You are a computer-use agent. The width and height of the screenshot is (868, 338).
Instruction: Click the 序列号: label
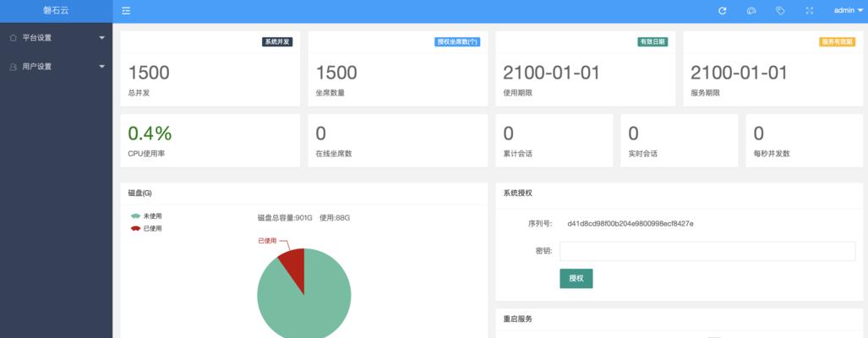point(540,224)
